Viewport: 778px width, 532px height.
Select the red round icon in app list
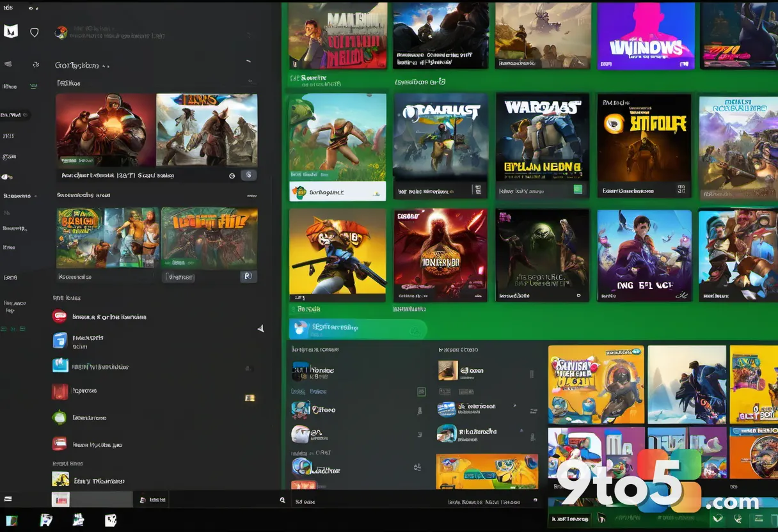pyautogui.click(x=60, y=316)
